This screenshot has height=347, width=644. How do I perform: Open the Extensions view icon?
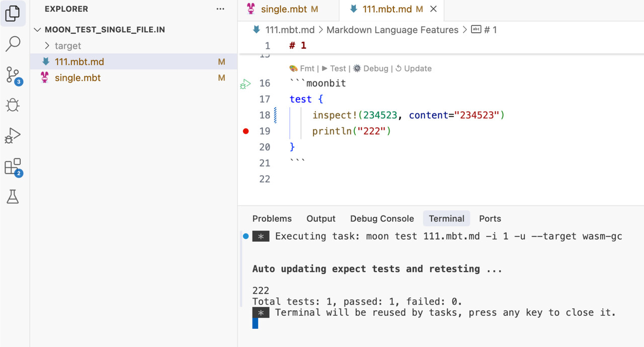click(13, 167)
